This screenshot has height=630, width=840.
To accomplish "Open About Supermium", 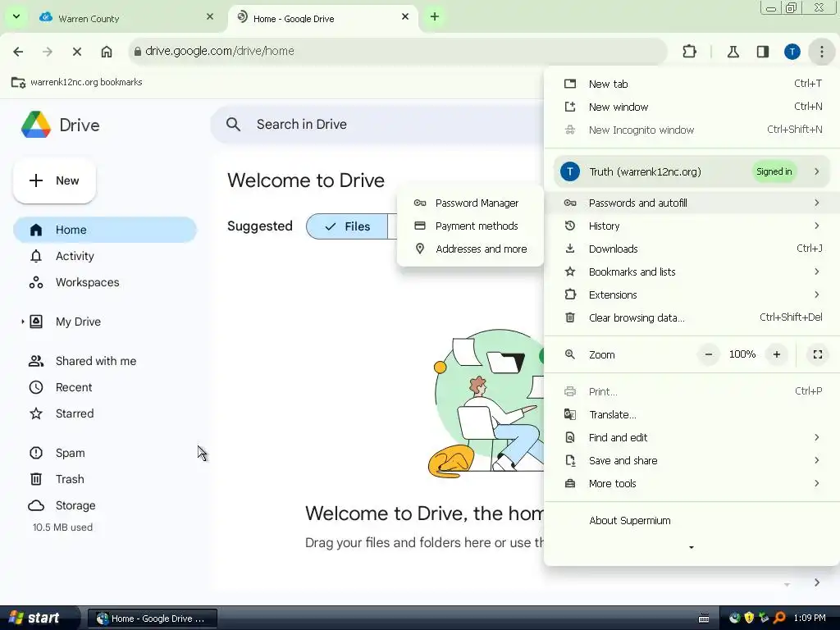I will [x=692, y=521].
